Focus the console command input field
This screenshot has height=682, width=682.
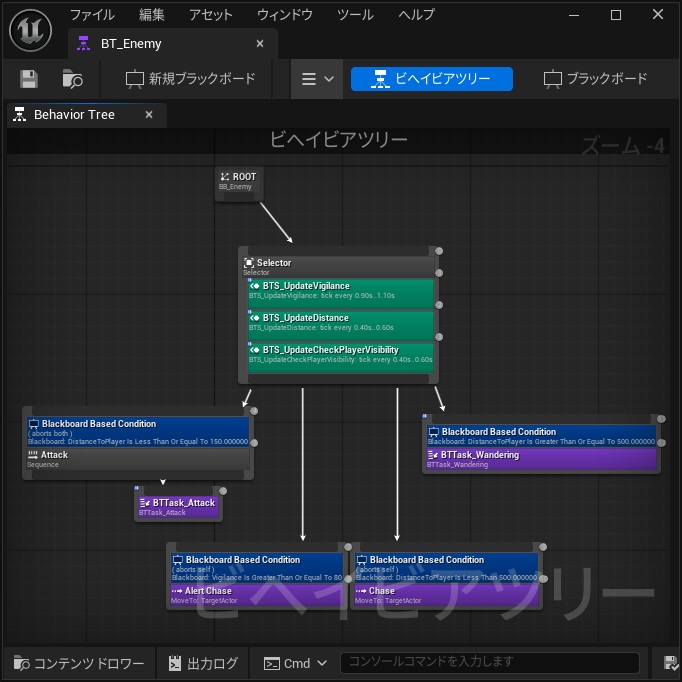pos(489,662)
